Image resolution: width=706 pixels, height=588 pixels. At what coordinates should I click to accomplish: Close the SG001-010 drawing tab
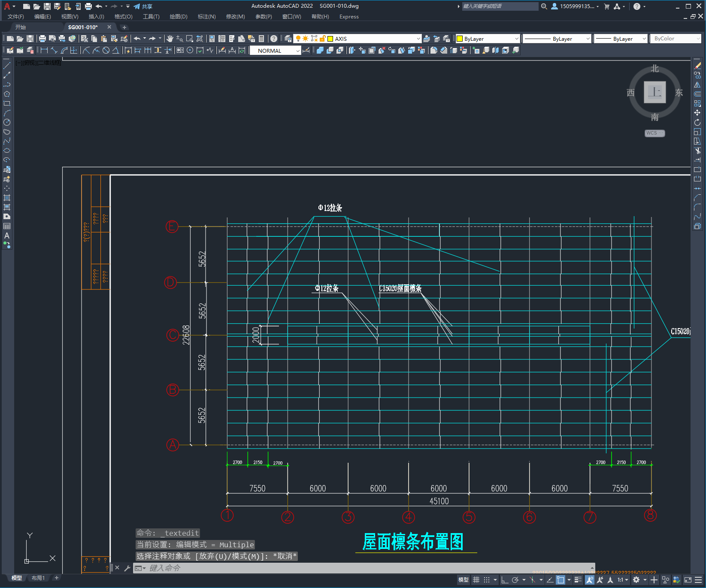[x=109, y=27]
